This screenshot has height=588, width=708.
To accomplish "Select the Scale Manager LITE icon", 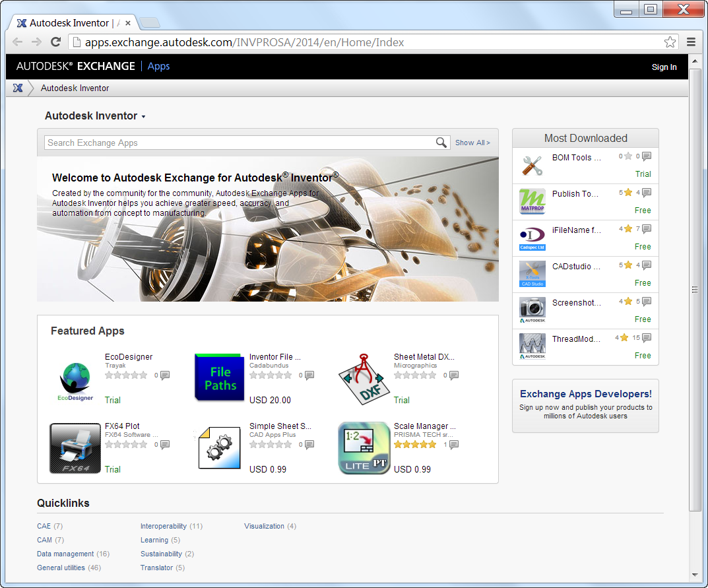I will pyautogui.click(x=364, y=447).
